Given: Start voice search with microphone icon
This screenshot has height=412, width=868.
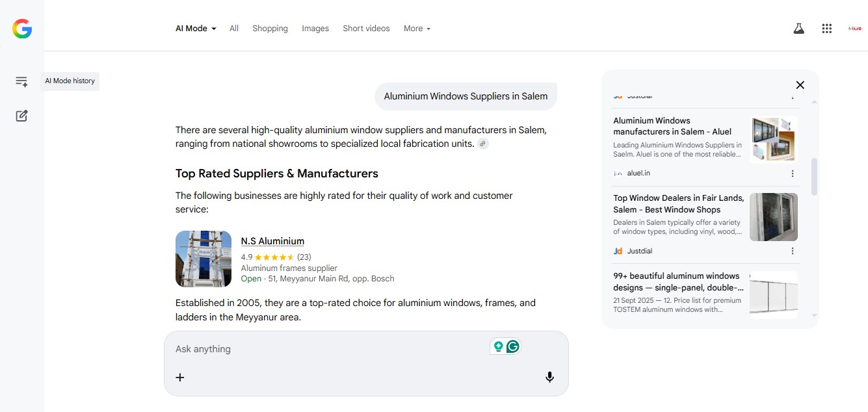Looking at the screenshot, I should coord(549,377).
